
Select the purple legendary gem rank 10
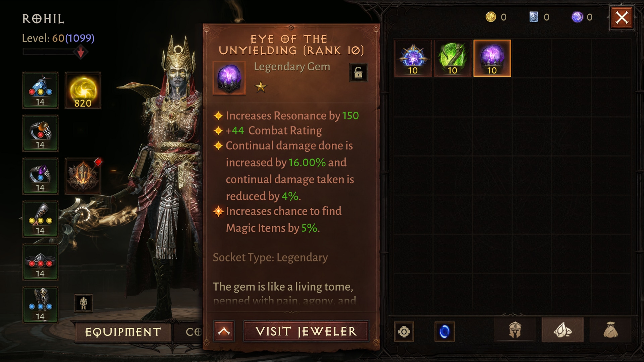491,57
